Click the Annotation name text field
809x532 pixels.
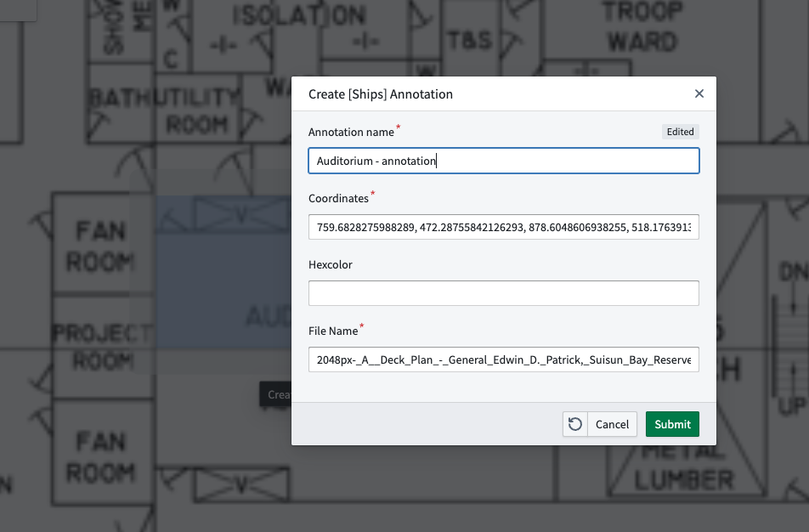[x=504, y=161]
